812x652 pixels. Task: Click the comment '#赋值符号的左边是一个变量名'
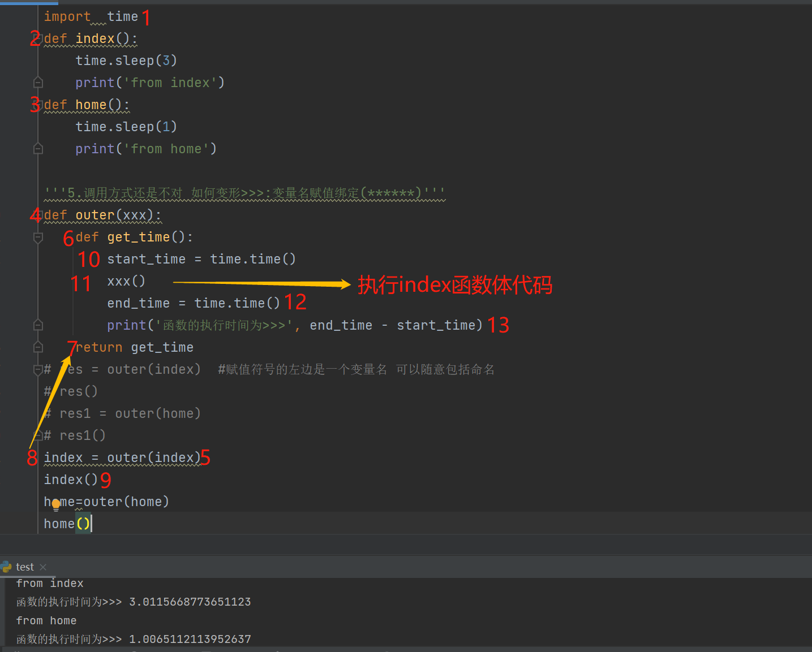303,369
